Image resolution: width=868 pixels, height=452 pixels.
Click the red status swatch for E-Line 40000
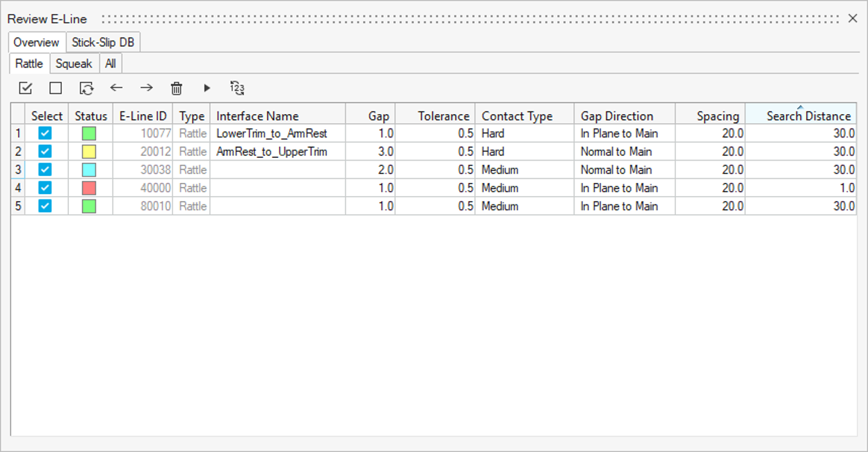(89, 188)
